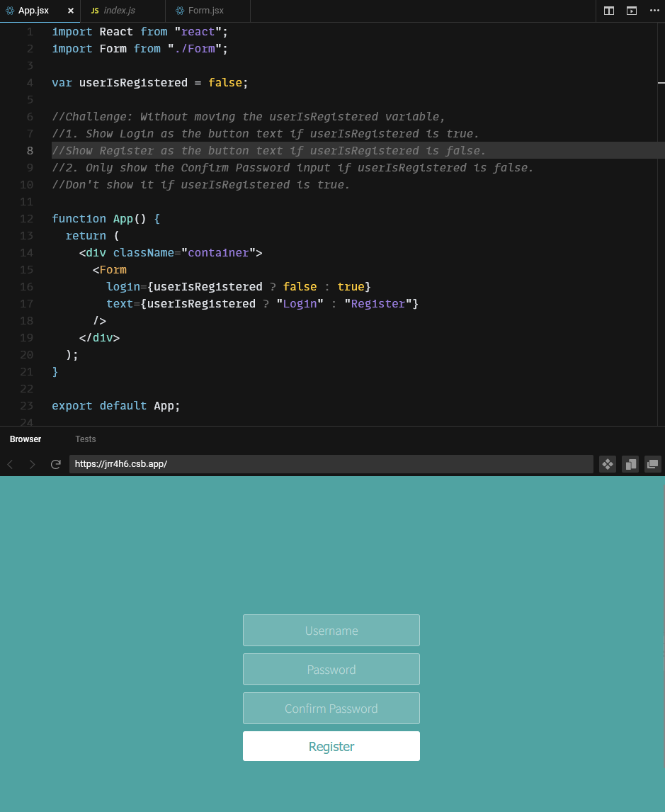Click the Username input in the preview
The image size is (665, 812).
click(331, 630)
